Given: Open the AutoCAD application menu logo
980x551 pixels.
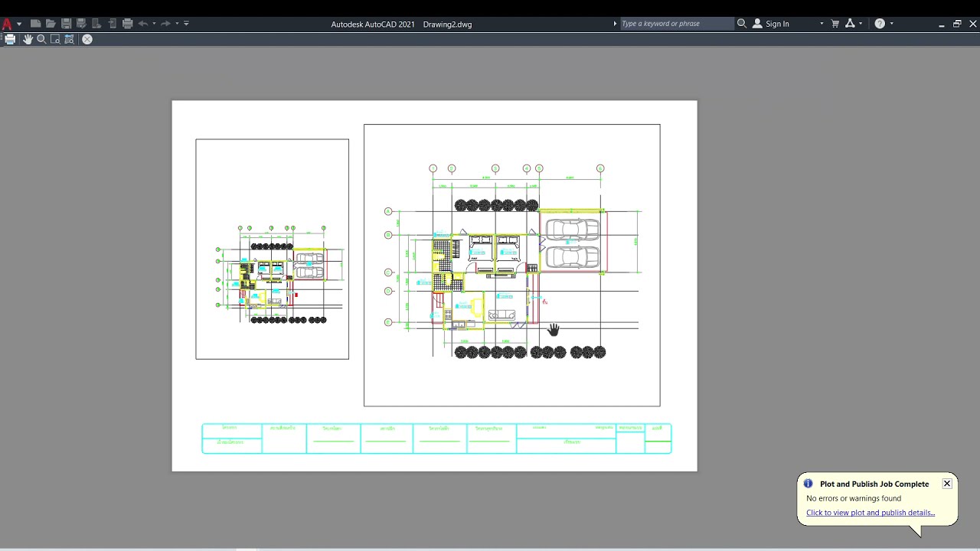Looking at the screenshot, I should [8, 24].
